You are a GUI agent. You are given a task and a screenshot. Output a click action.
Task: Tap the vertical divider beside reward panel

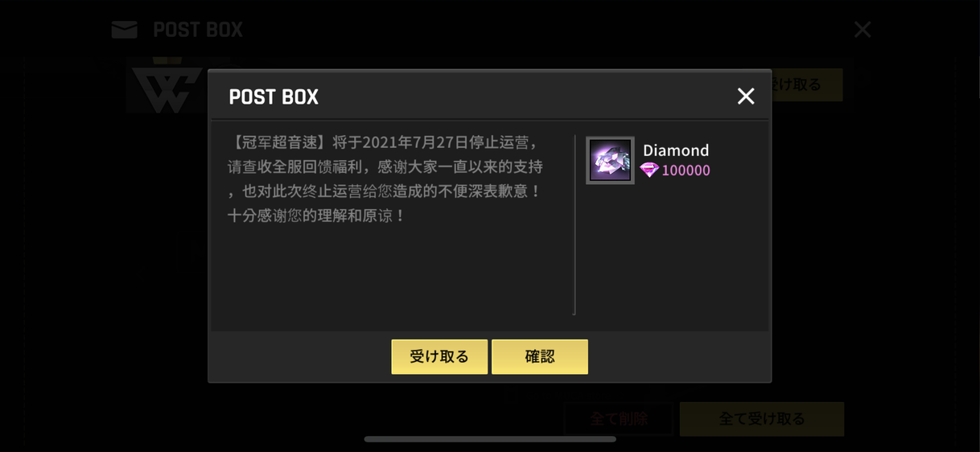574,224
